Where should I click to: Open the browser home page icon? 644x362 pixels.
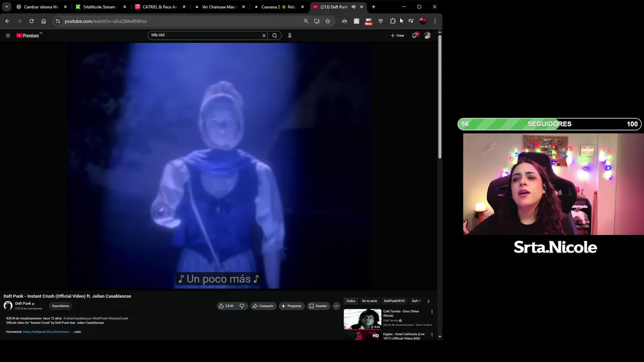[x=43, y=21]
